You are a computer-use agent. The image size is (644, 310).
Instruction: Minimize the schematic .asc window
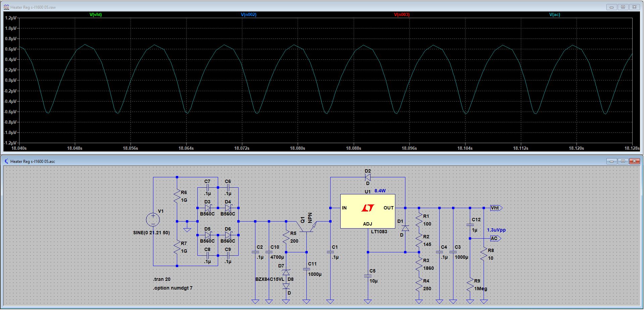pyautogui.click(x=612, y=161)
